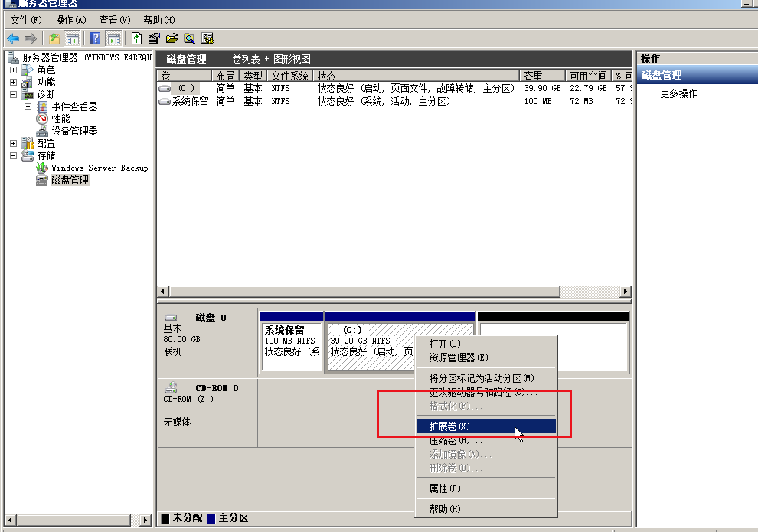This screenshot has height=532, width=758.
Task: Expand the 事件查看器 tree node
Action: coord(28,106)
